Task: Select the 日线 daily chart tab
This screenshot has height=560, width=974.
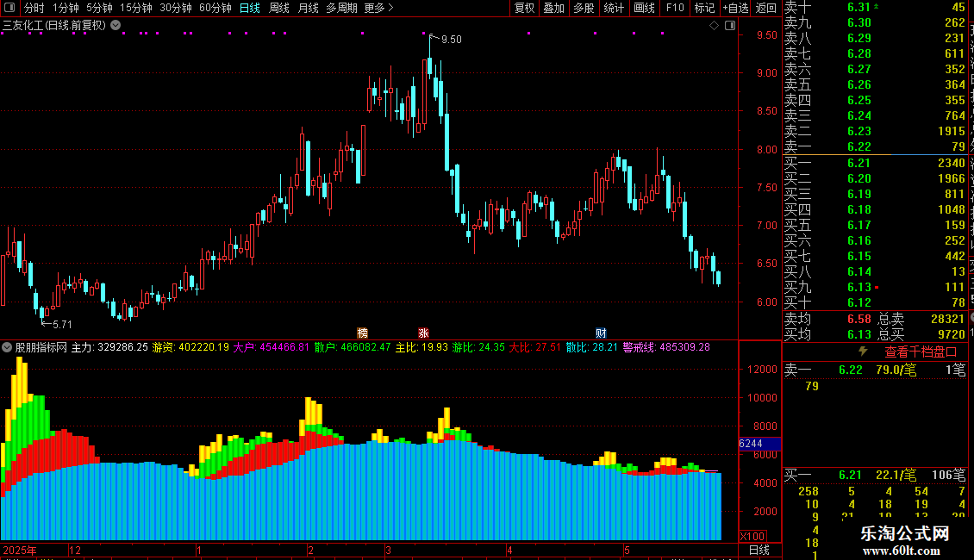Action: point(250,8)
